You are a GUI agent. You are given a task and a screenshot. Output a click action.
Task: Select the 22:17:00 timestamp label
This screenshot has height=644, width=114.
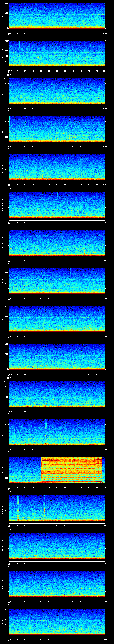click(x=9, y=147)
